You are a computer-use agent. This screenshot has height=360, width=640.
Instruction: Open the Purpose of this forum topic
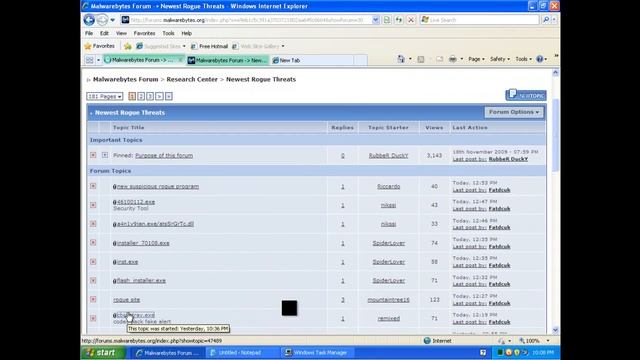tap(164, 156)
